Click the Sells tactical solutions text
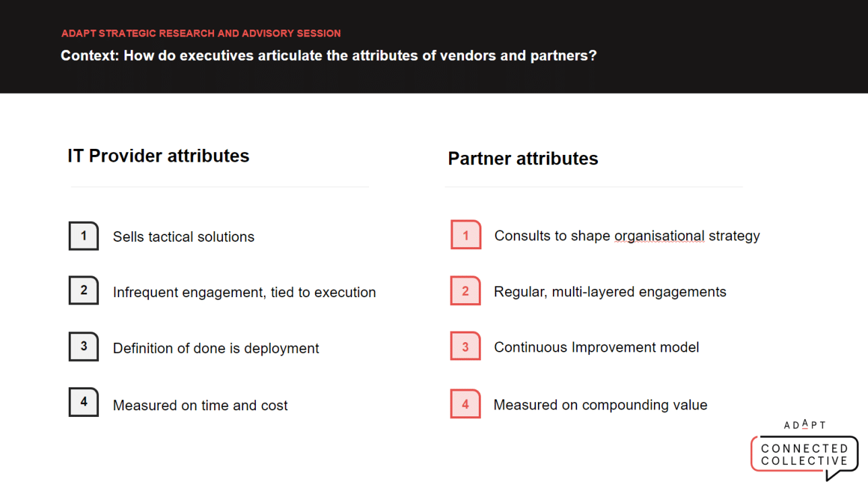This screenshot has width=868, height=485. click(x=184, y=236)
